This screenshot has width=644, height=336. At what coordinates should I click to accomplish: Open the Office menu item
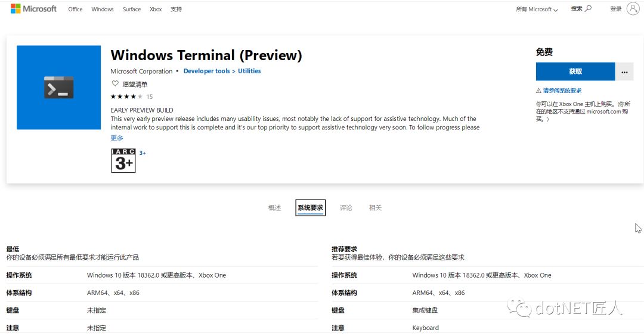[75, 9]
